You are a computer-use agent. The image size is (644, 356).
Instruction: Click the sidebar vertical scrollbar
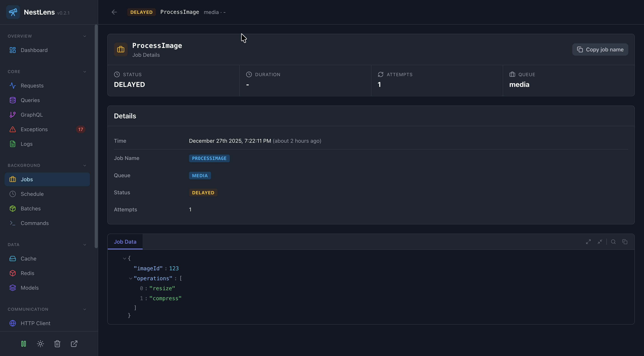tap(96, 136)
